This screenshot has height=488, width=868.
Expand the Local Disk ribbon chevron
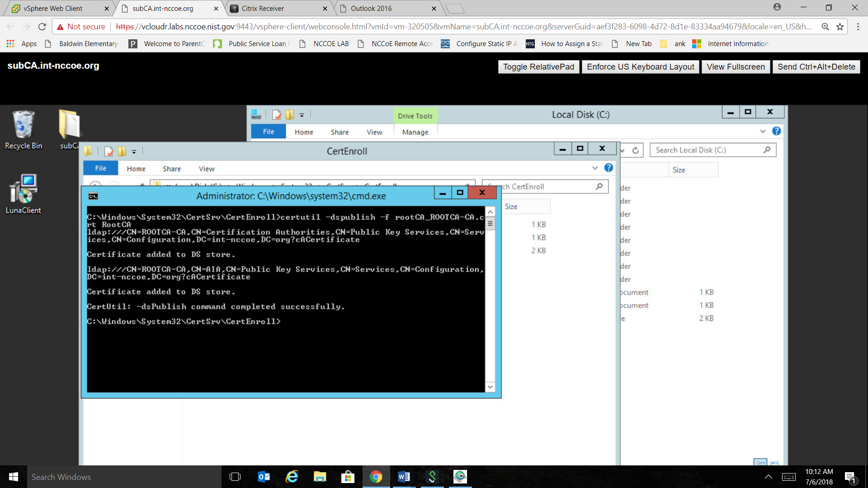coord(763,131)
